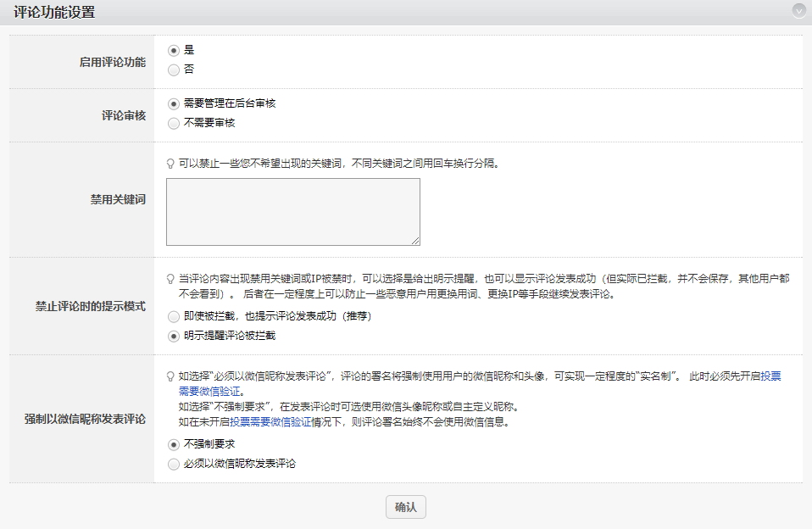The height and width of the screenshot is (529, 812).
Task: Choose the 不需要审核 radio option
Action: pos(174,123)
